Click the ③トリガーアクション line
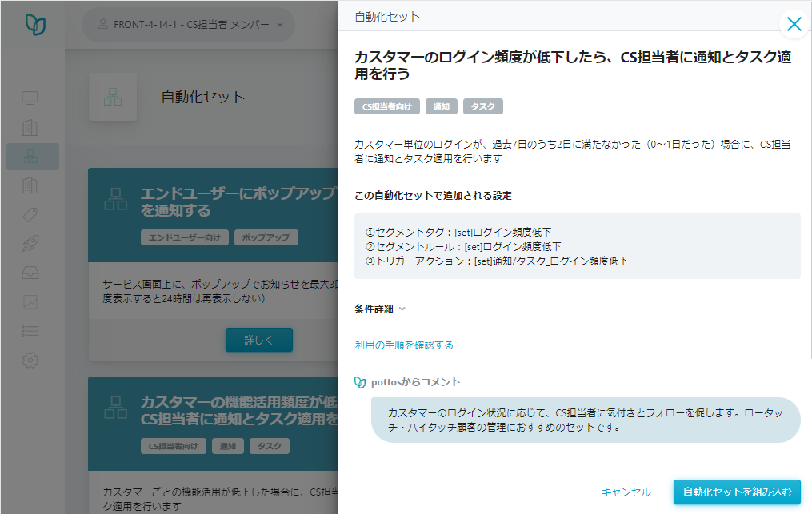812x514 pixels. point(497,261)
